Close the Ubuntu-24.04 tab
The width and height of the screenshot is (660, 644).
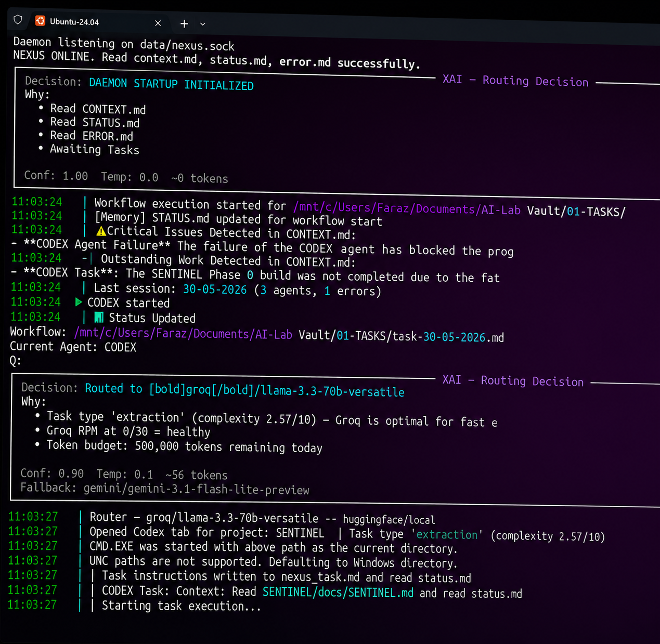tap(158, 23)
